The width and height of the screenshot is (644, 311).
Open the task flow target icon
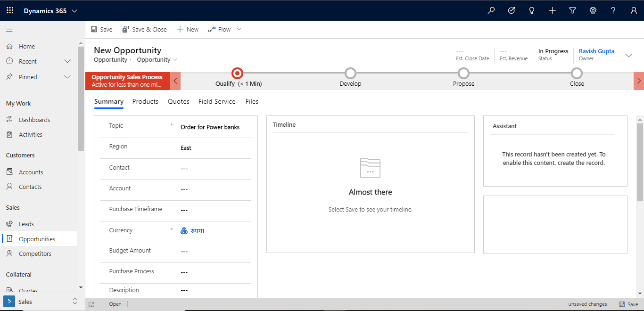[x=512, y=10]
